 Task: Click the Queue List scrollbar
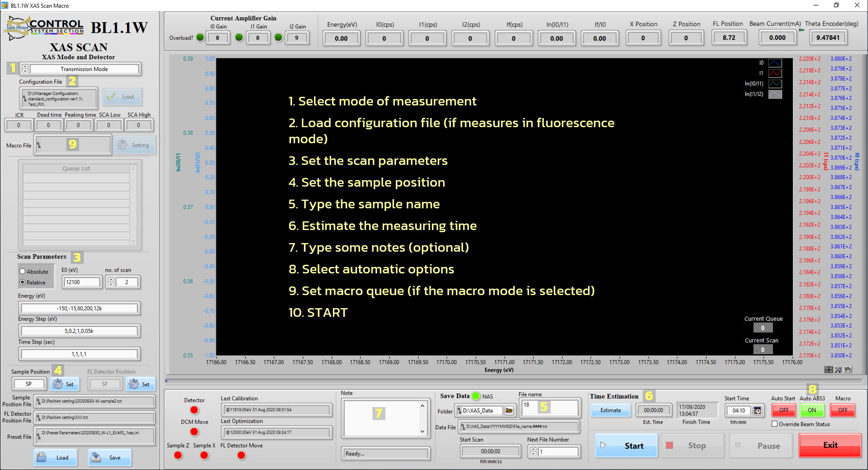point(133,204)
